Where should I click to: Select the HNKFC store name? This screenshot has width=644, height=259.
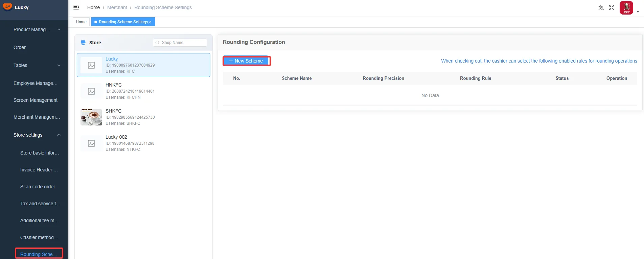click(114, 85)
